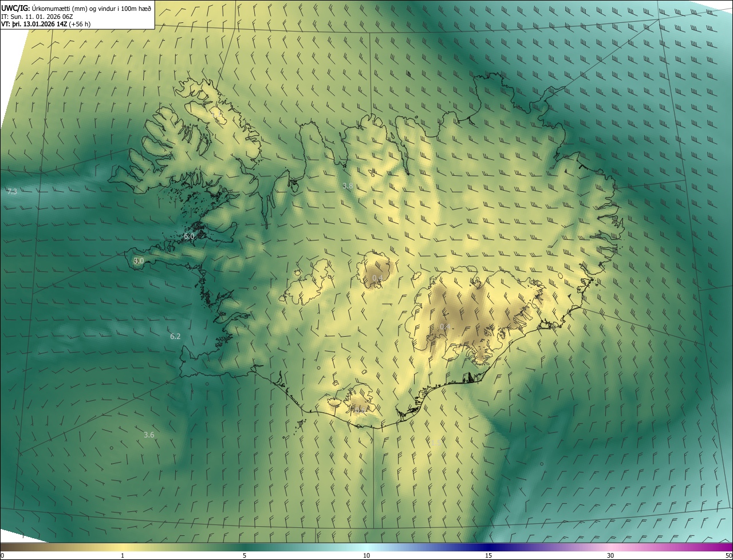Image resolution: width=733 pixels, height=560 pixels.
Task: Select the 1.1 label on Westfjords glacier
Action: 216,115
